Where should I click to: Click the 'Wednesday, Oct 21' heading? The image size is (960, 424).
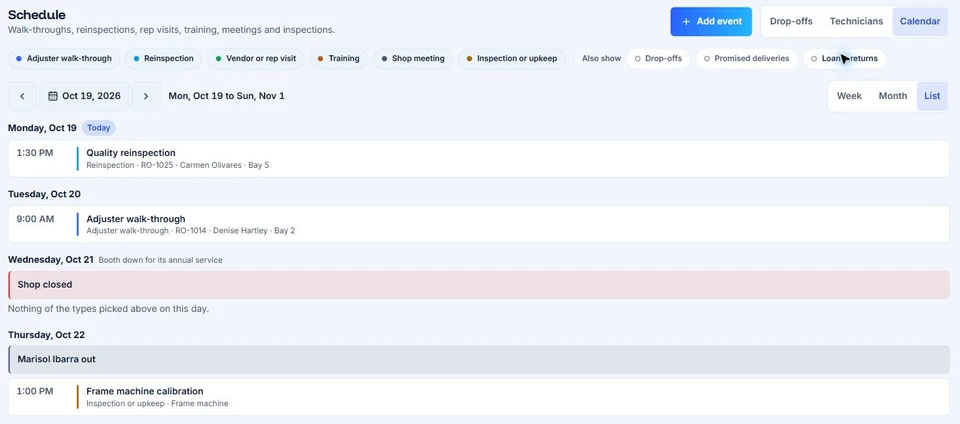[51, 259]
